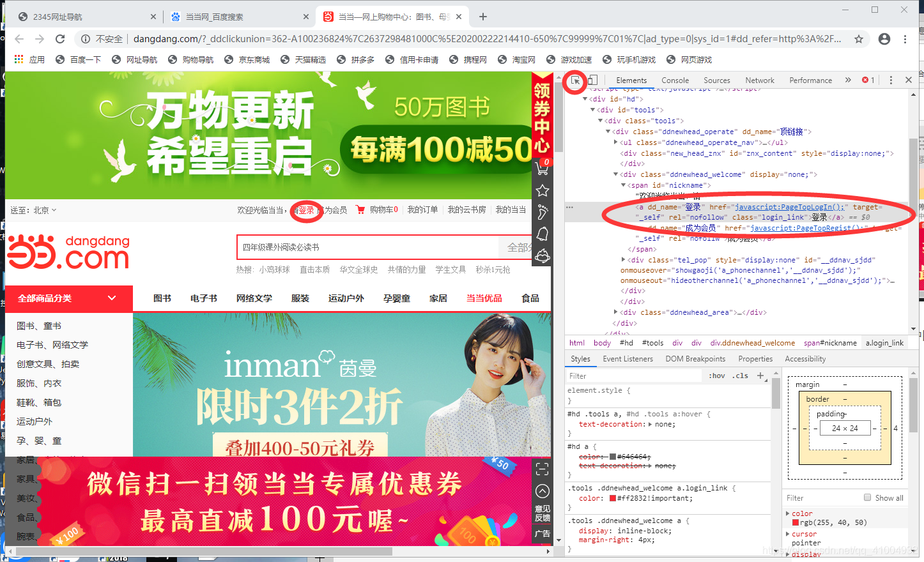Image resolution: width=924 pixels, height=562 pixels.
Task: Reload the page with refresh icon
Action: [60, 39]
